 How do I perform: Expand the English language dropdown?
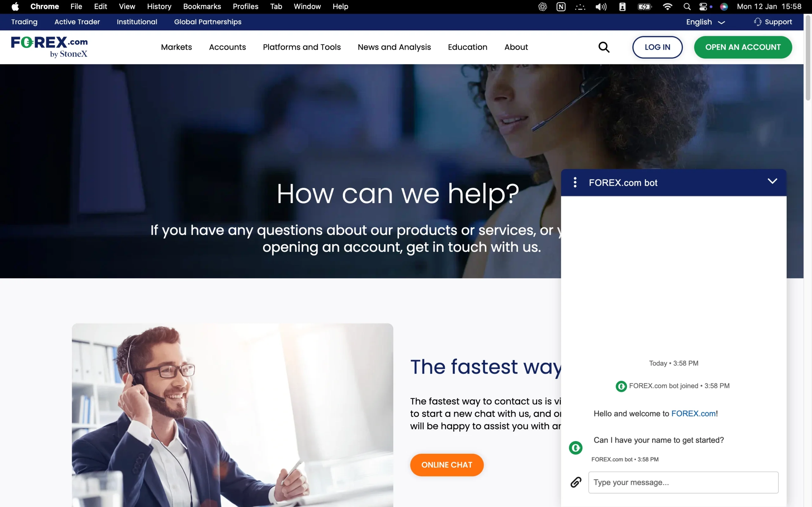click(705, 22)
